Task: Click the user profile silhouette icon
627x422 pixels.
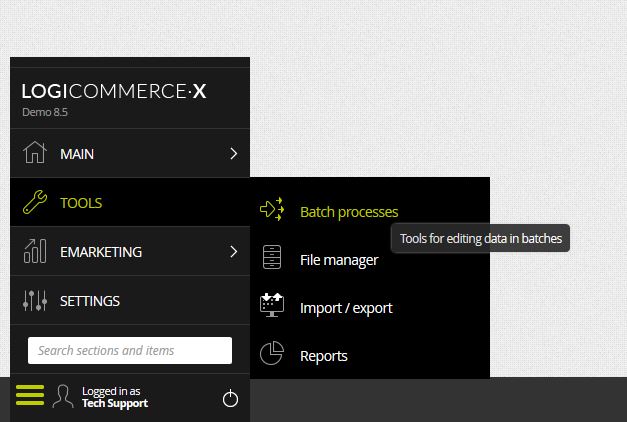Action: coord(63,396)
